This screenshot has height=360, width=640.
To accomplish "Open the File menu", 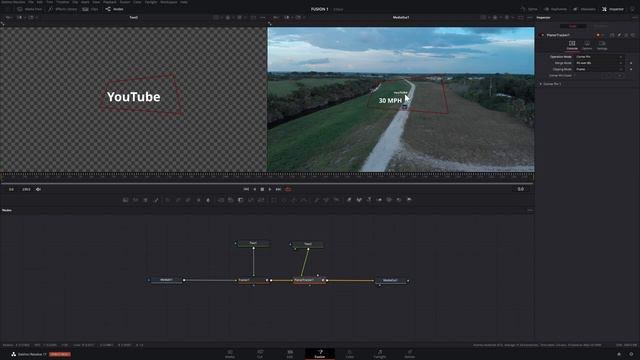I will [31, 2].
